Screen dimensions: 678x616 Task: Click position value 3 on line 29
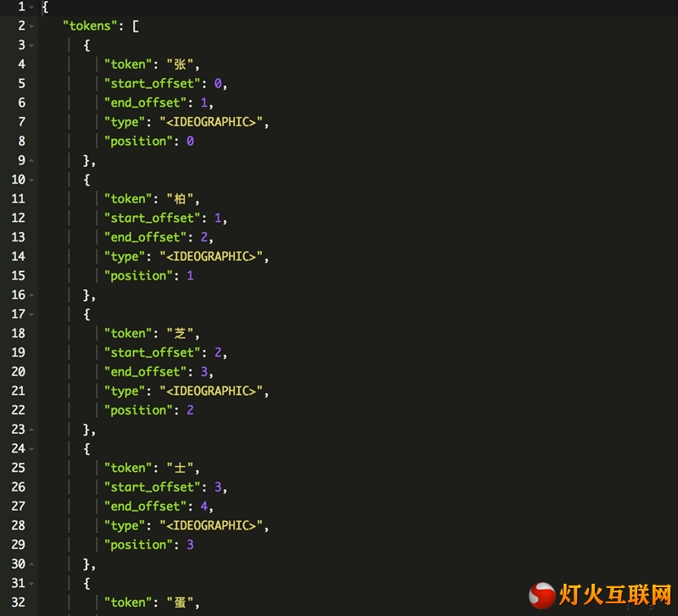point(190,545)
